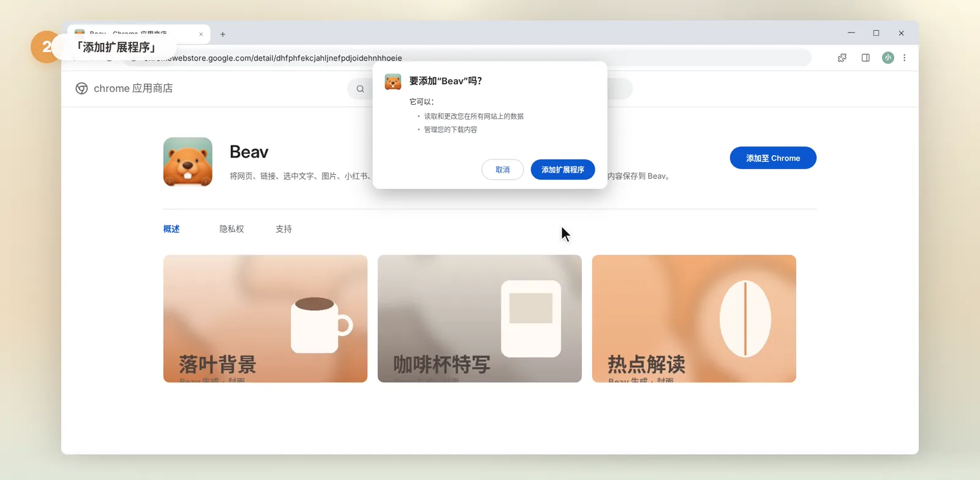This screenshot has width=980, height=480.
Task: Click the store search magnifier icon
Action: tap(360, 89)
